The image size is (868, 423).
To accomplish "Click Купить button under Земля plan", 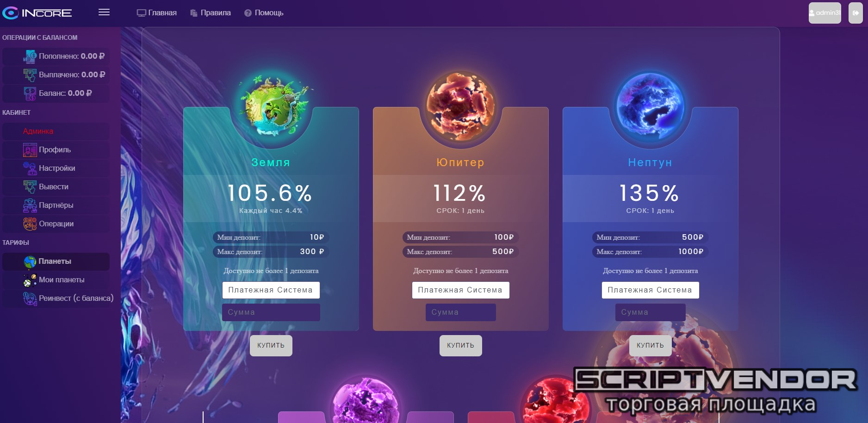I will [271, 346].
